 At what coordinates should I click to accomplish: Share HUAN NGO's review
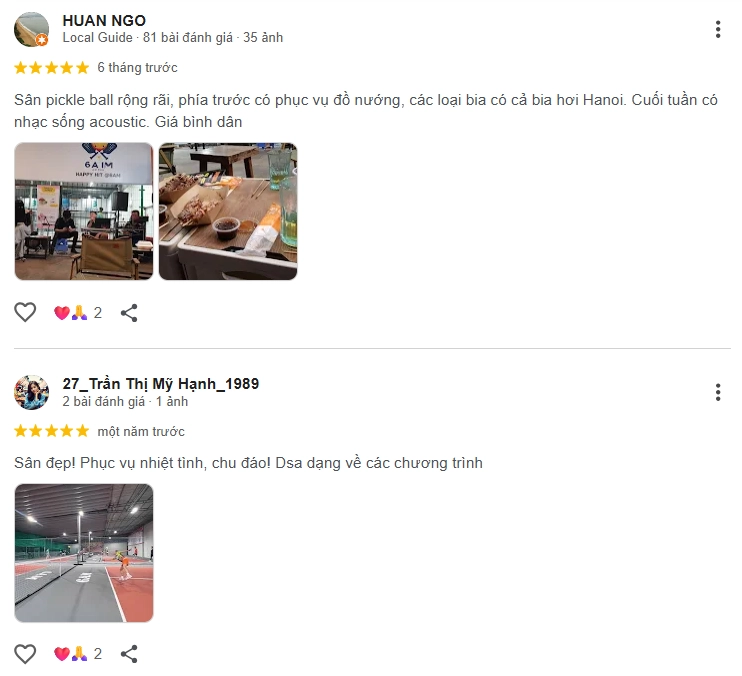tap(129, 313)
